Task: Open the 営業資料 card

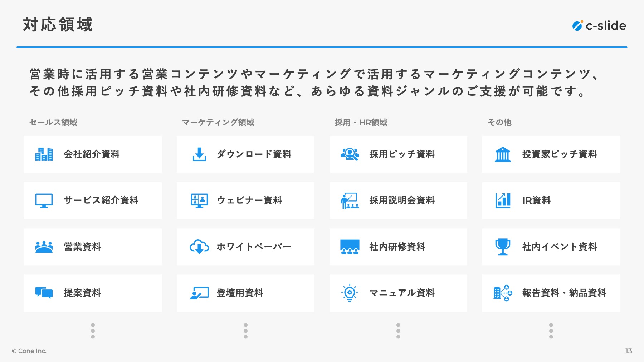Action: click(93, 247)
